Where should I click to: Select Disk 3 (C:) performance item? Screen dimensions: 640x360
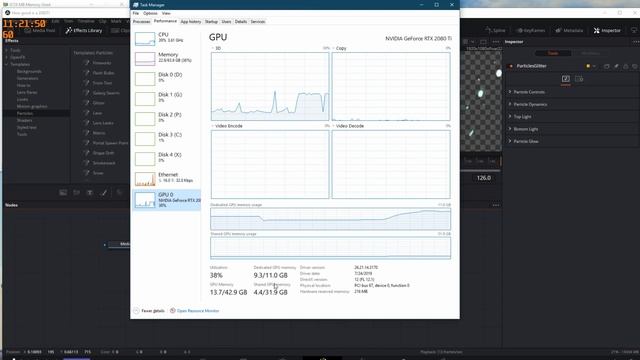[x=167, y=138]
